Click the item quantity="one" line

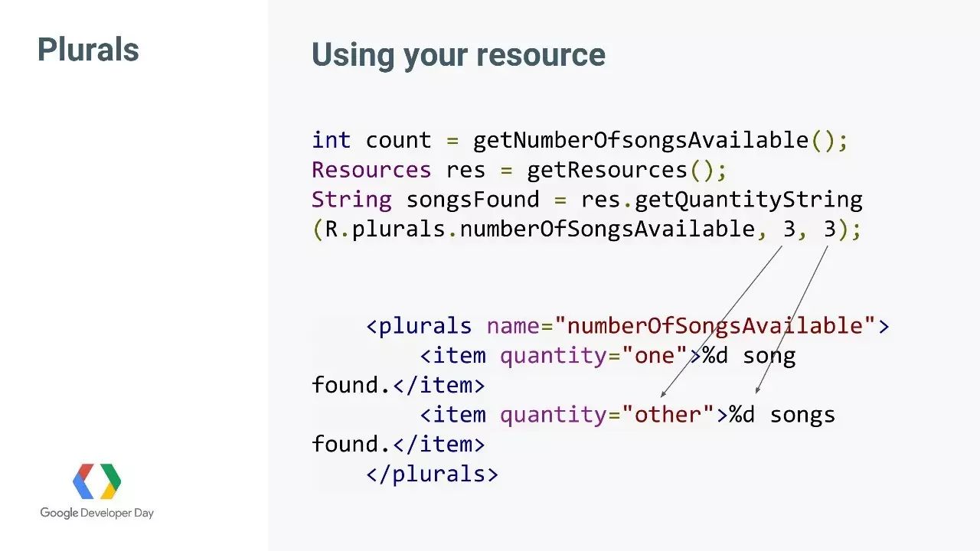(607, 356)
